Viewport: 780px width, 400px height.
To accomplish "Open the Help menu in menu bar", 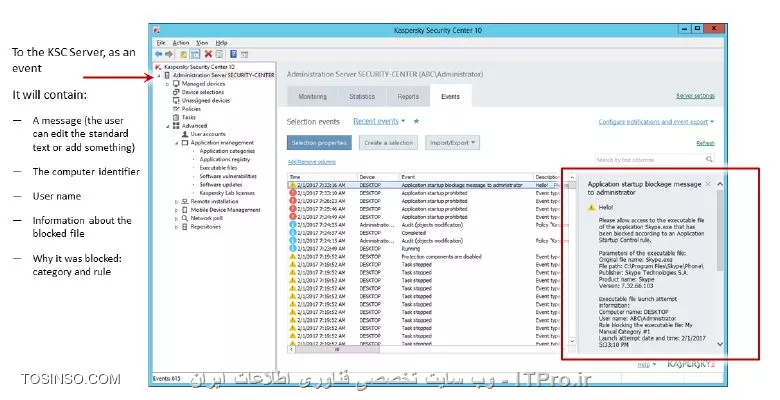I will tap(221, 43).
